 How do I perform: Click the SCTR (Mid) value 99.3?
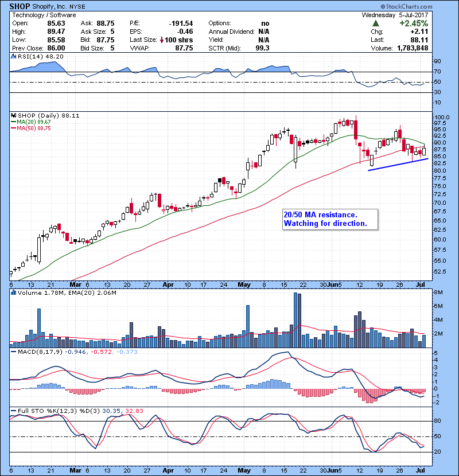click(262, 48)
